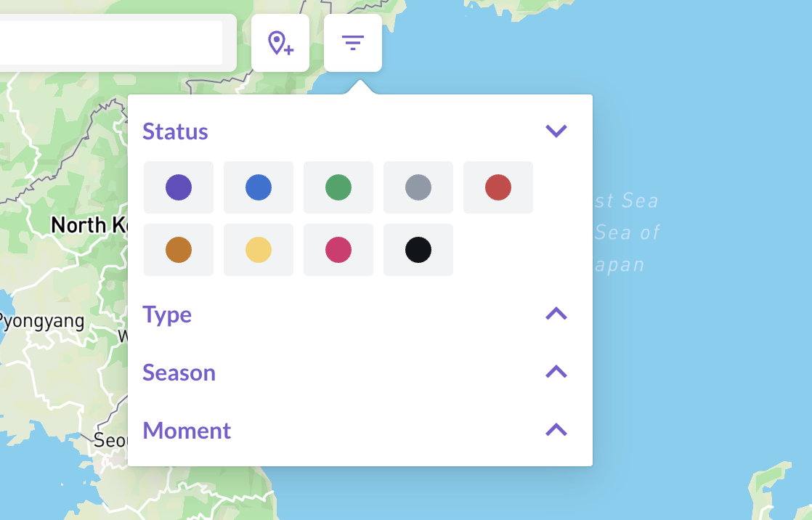This screenshot has height=520, width=812.
Task: Select the yellow status filter
Action: tap(258, 249)
